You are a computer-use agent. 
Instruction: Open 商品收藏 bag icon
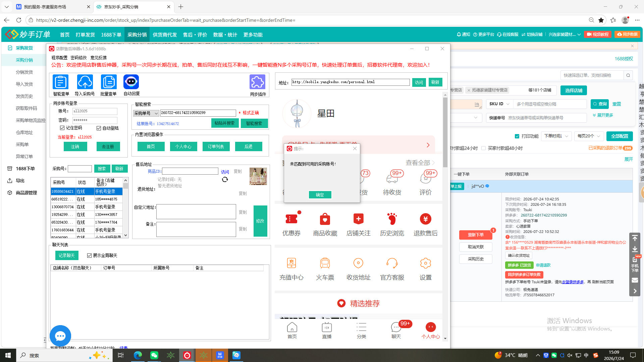coord(325,219)
